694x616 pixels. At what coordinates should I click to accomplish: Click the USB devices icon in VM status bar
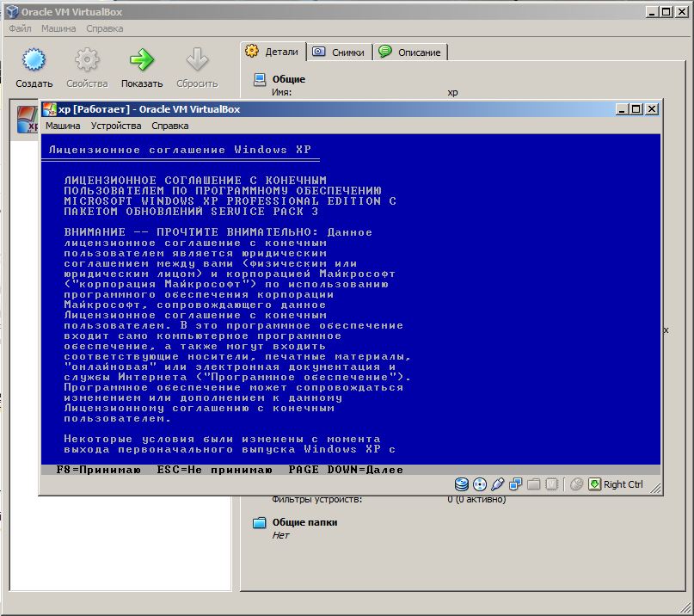(497, 484)
